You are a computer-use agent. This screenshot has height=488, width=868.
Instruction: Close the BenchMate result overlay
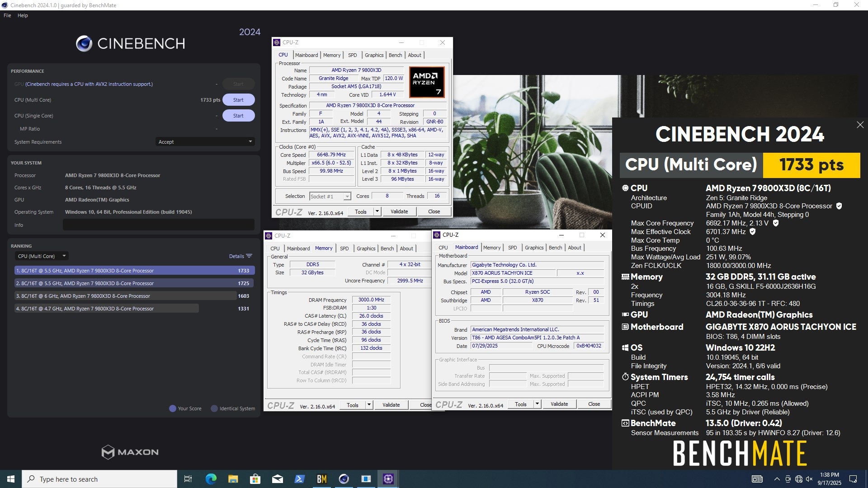coord(860,125)
